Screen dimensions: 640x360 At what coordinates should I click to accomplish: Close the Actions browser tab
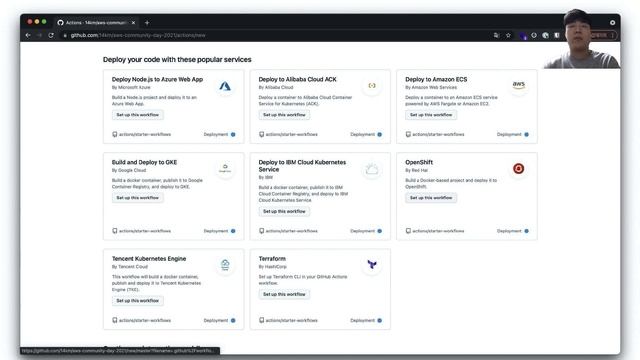pyautogui.click(x=133, y=22)
